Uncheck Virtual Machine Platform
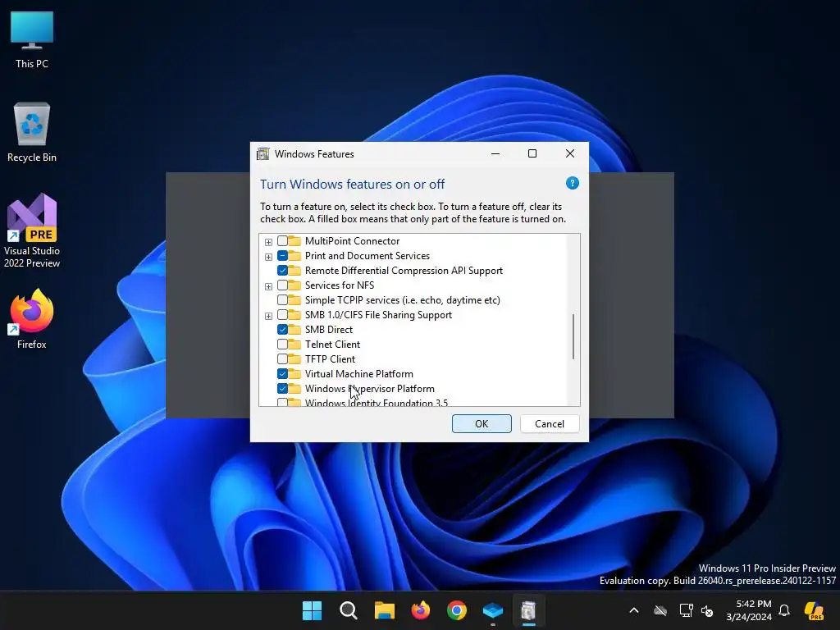The height and width of the screenshot is (630, 840). coord(282,373)
